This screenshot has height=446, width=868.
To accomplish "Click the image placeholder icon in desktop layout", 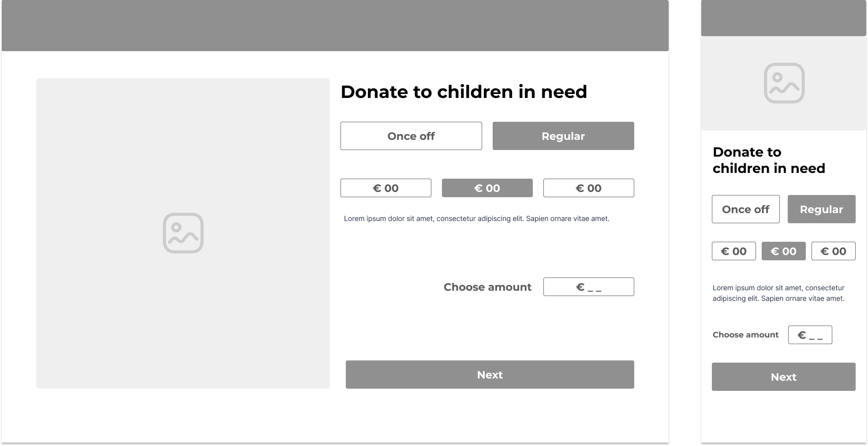I will coord(183,233).
